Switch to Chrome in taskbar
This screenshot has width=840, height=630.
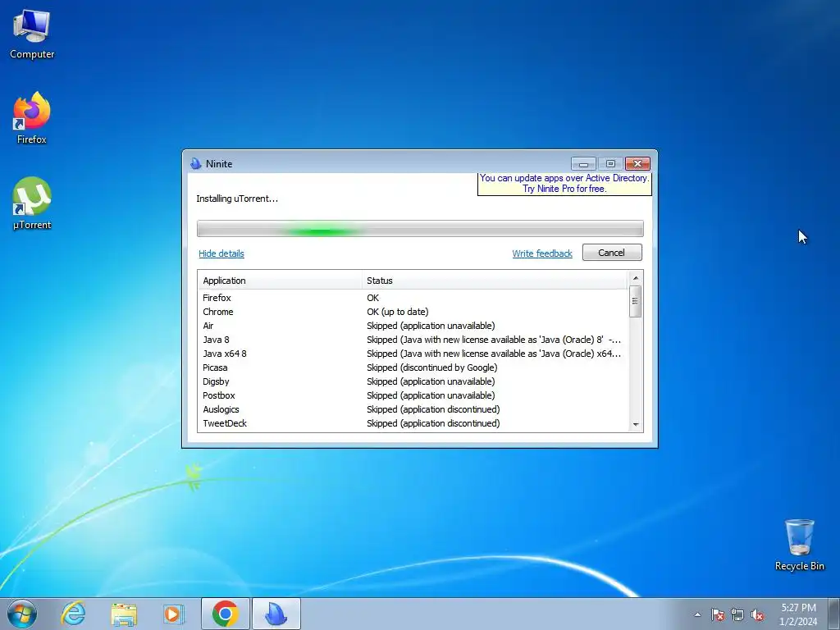point(226,614)
